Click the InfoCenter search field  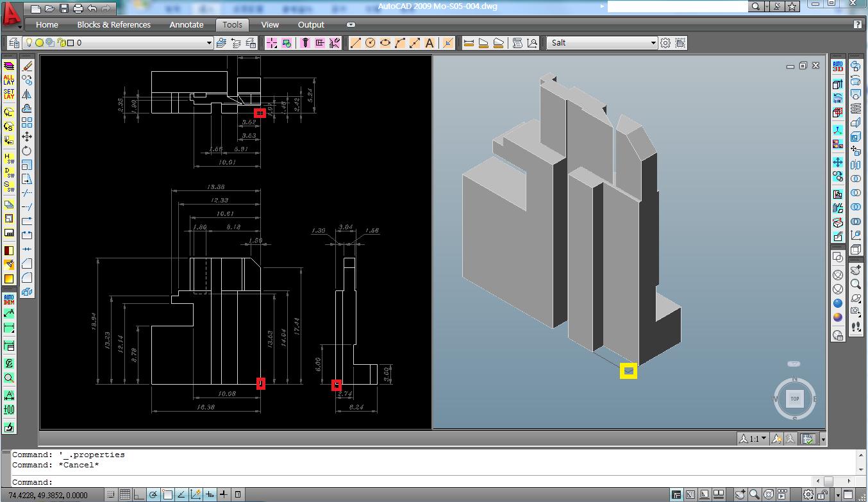click(x=678, y=6)
